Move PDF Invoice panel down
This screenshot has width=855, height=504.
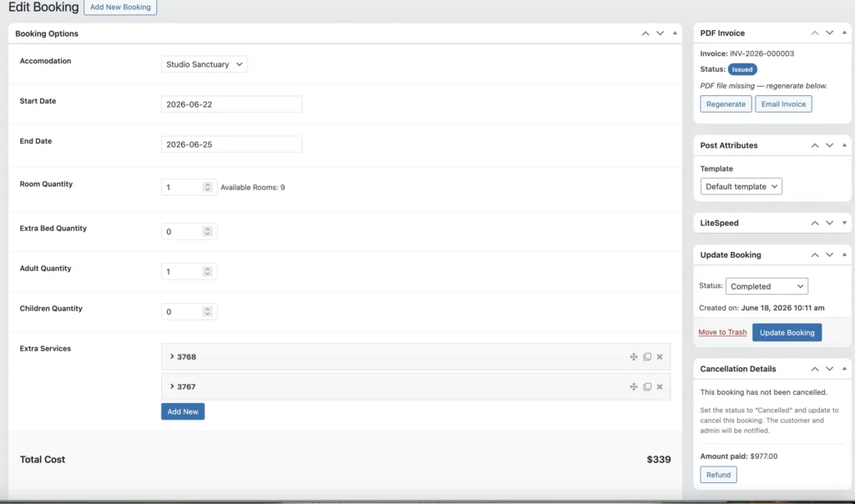click(x=829, y=33)
